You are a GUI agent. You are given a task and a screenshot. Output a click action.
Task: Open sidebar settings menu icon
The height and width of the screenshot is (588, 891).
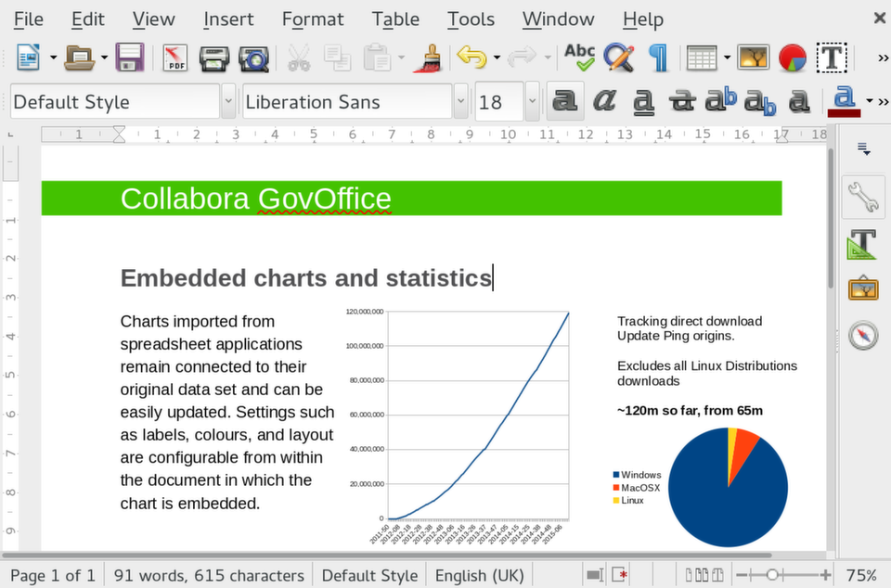click(x=864, y=149)
